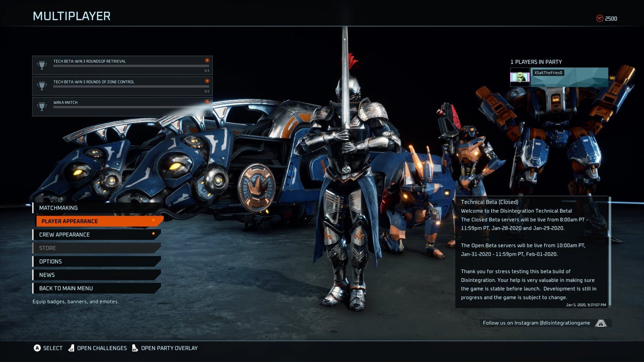Click the 0/3 counter on Retrieval challenge

click(x=207, y=70)
